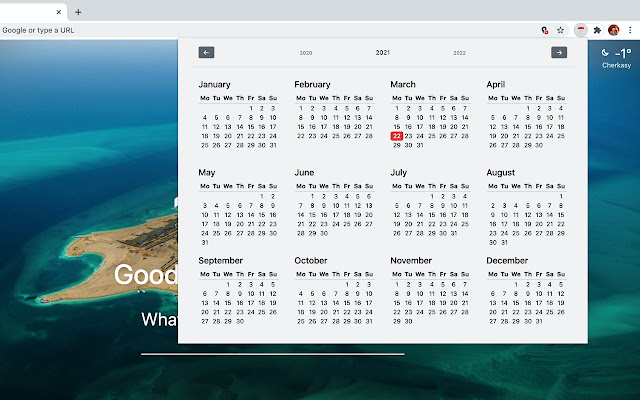Select September 13

tap(205, 303)
